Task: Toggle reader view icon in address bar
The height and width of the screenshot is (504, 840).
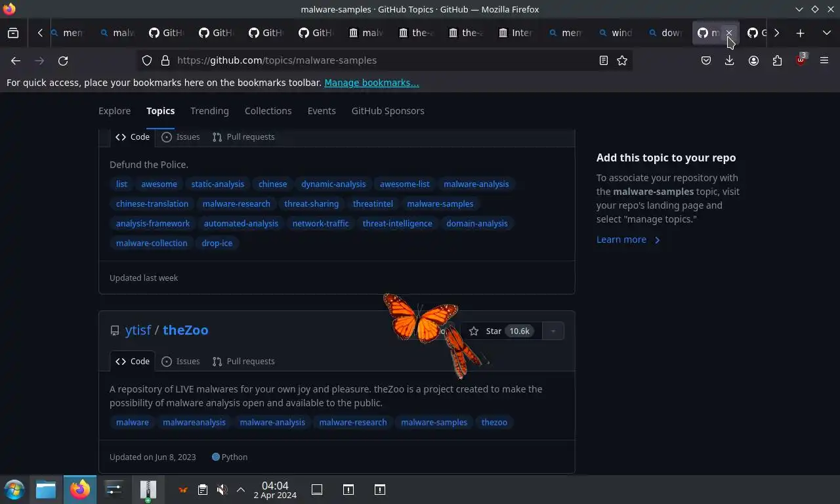Action: (x=604, y=60)
